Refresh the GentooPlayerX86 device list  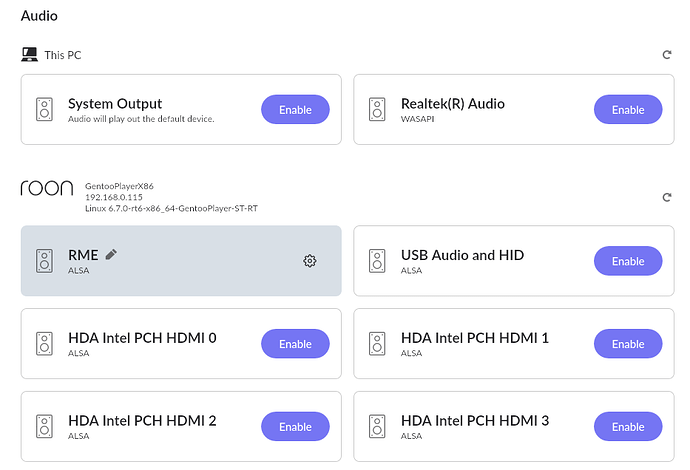[667, 197]
